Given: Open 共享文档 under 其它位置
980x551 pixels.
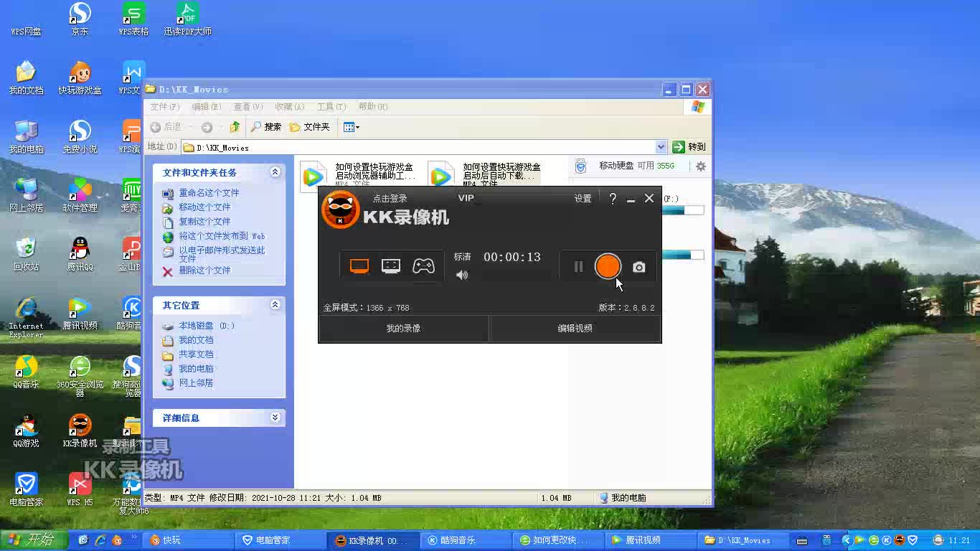Looking at the screenshot, I should 196,354.
